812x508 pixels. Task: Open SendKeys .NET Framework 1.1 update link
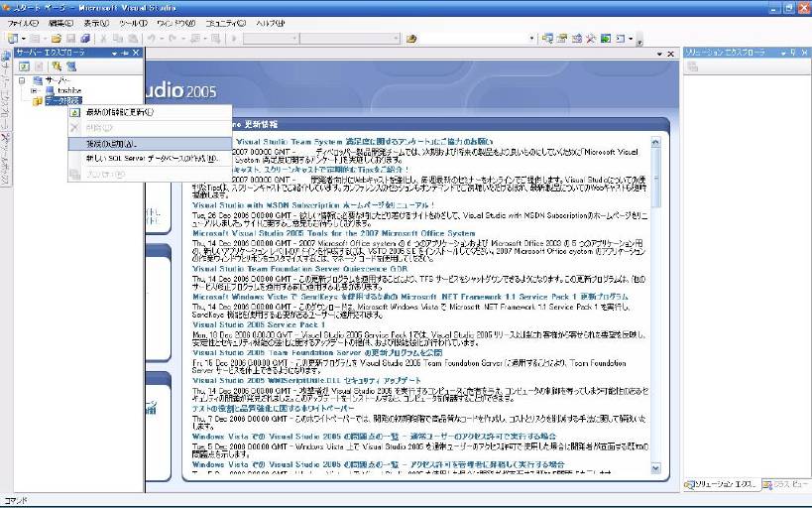point(410,297)
